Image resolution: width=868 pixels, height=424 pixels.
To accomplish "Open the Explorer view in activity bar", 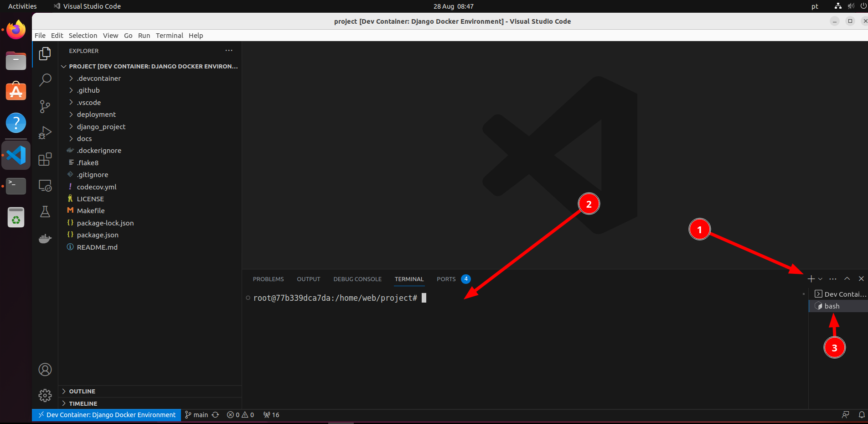I will [45, 53].
